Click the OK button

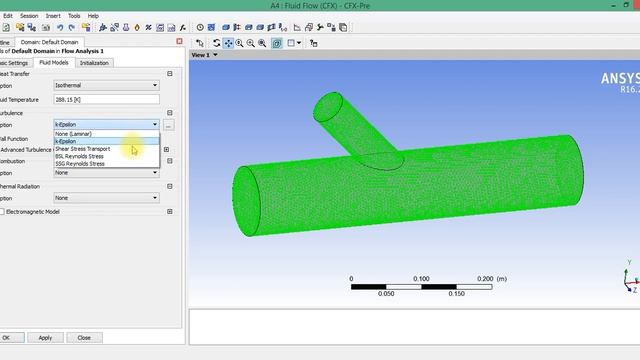(11, 338)
